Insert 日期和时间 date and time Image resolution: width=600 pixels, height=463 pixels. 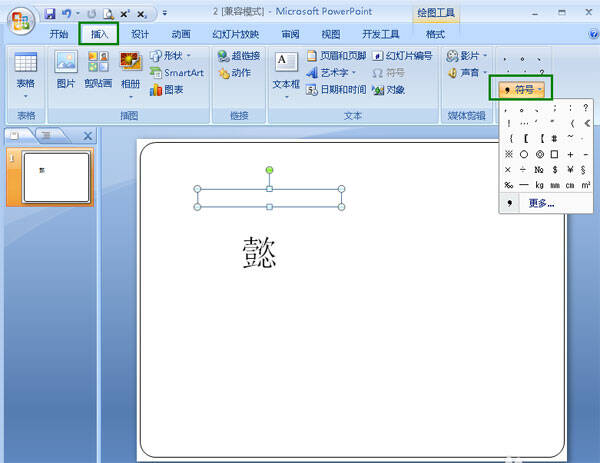(337, 90)
